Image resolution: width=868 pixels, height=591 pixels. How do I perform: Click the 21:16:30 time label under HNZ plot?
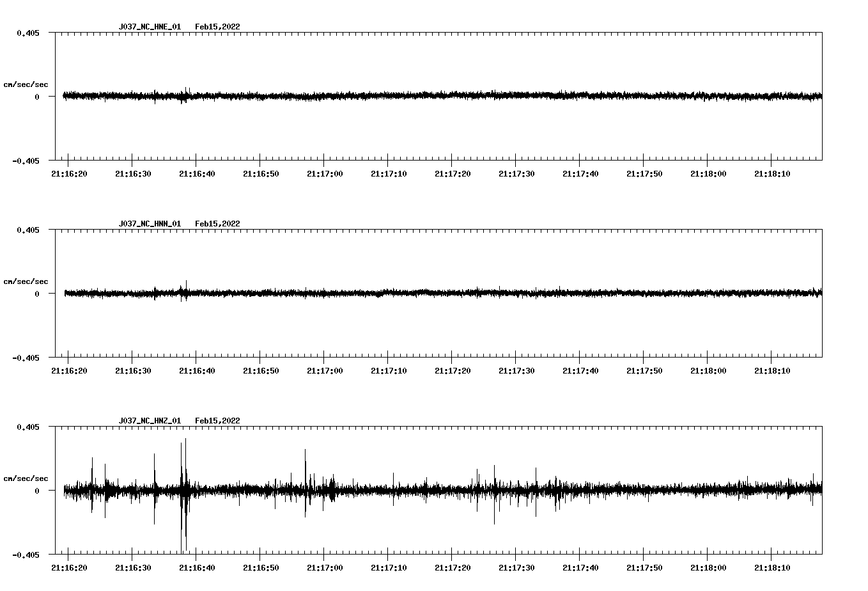tap(133, 568)
